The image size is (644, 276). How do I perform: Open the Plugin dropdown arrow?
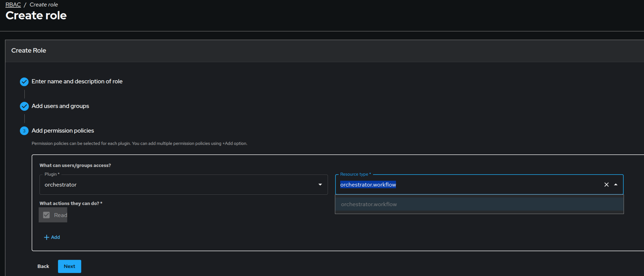point(320,185)
